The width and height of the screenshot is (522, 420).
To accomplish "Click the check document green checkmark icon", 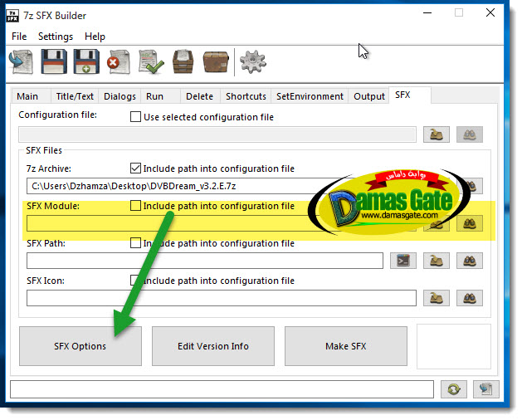I will (x=152, y=62).
